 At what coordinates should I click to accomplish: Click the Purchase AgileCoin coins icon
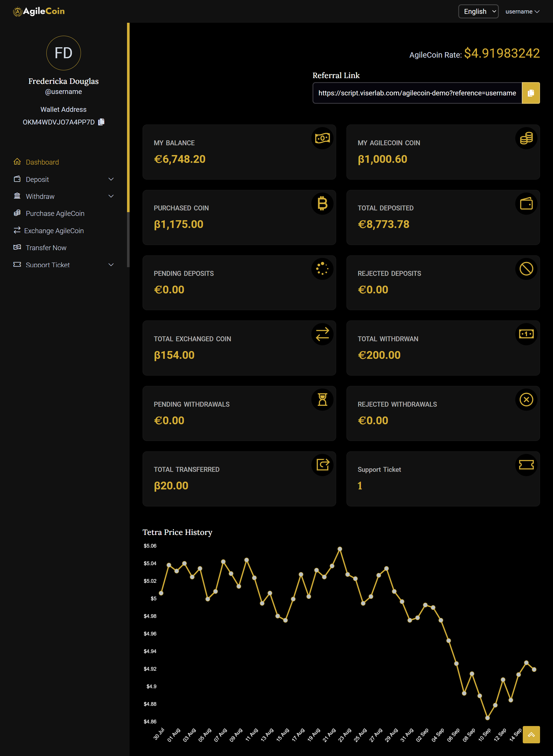point(17,213)
